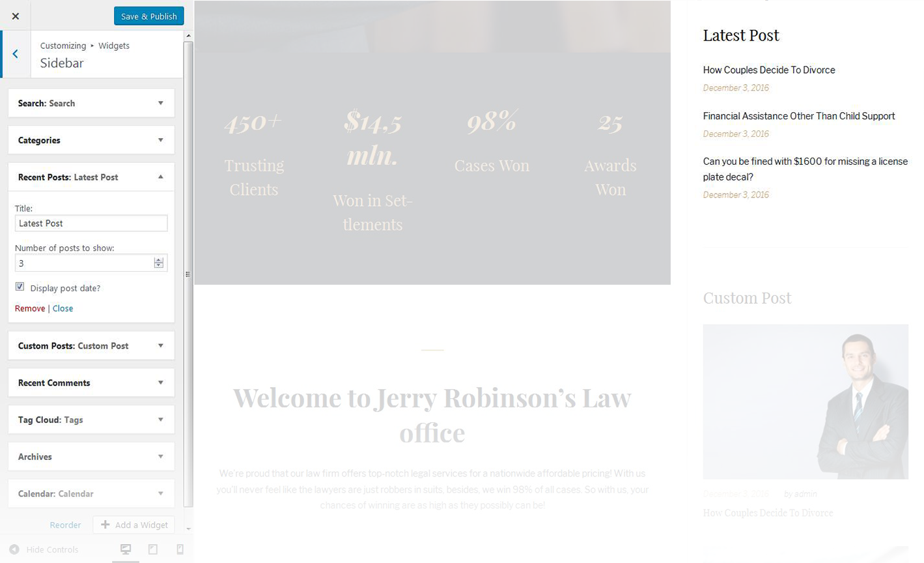Click the Hide Controls arrow icon
The width and height of the screenshot is (924, 563).
click(x=14, y=549)
